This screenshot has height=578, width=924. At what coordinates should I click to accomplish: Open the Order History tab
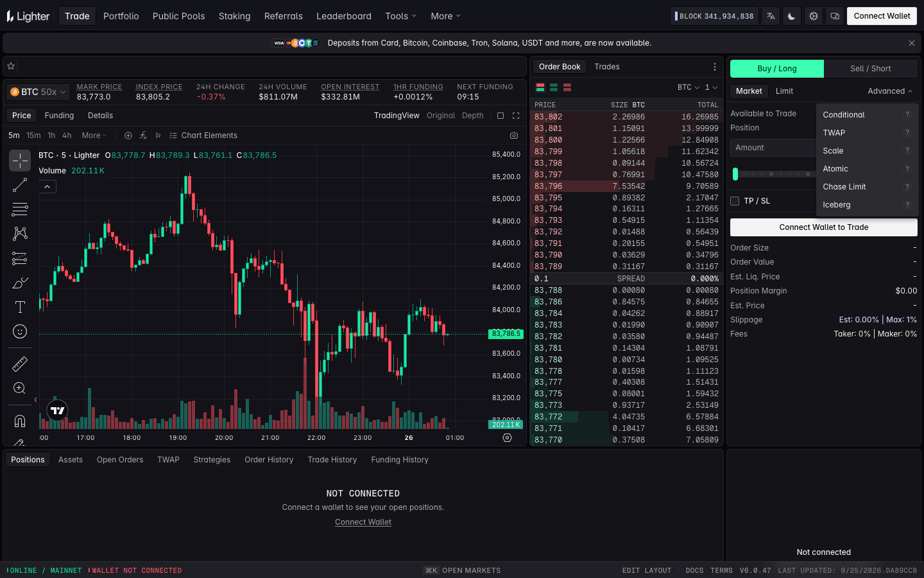coord(269,460)
